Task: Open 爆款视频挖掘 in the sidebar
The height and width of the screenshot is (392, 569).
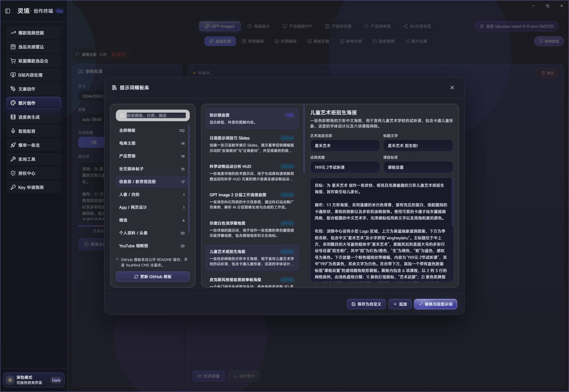Action: click(x=34, y=33)
